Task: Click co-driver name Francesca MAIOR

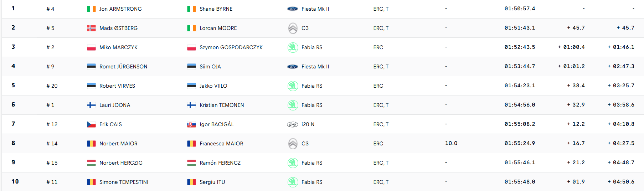Action: pos(221,144)
